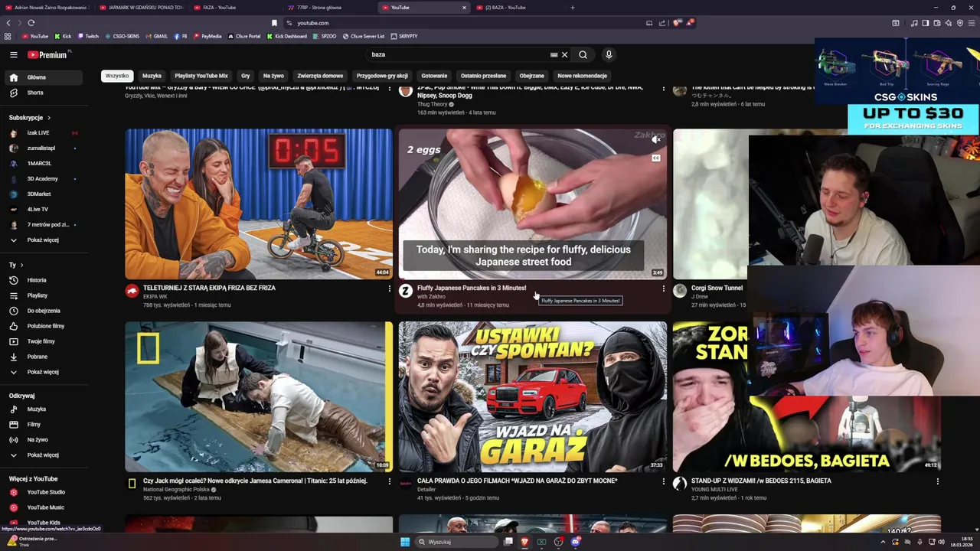This screenshot has width=980, height=551.
Task: Toggle the taskbar volume icon
Action: click(942, 542)
